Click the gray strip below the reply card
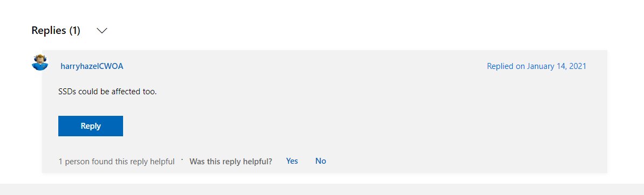The image size is (644, 195). point(322,189)
